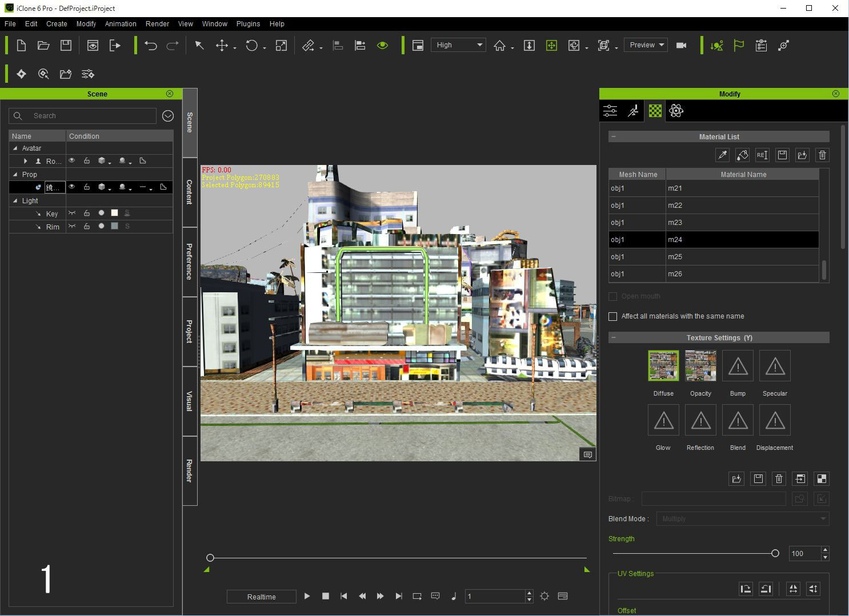Open the sliders Attribute modify tab

pyautogui.click(x=610, y=111)
